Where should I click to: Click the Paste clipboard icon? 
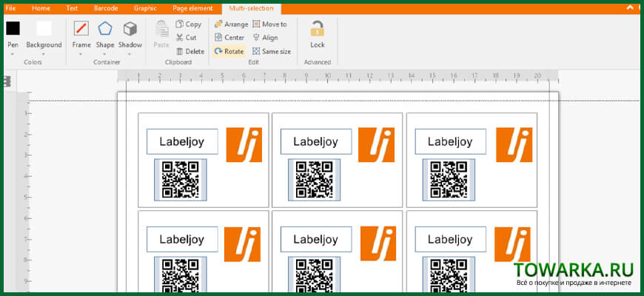[x=161, y=29]
